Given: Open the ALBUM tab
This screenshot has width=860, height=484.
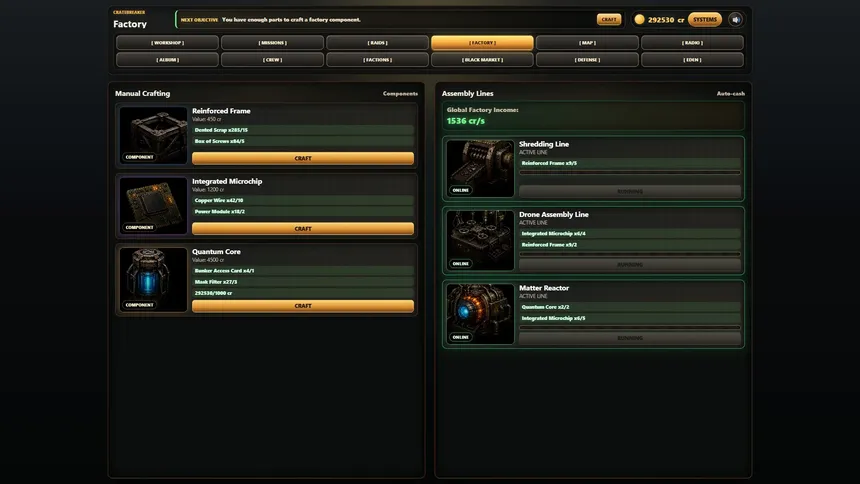Looking at the screenshot, I should pos(167,60).
